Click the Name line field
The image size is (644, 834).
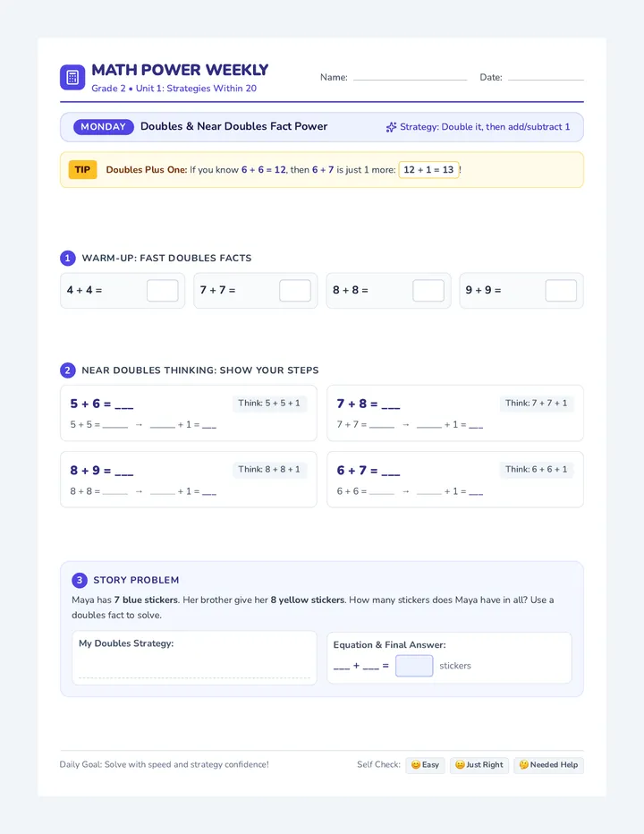pos(410,78)
